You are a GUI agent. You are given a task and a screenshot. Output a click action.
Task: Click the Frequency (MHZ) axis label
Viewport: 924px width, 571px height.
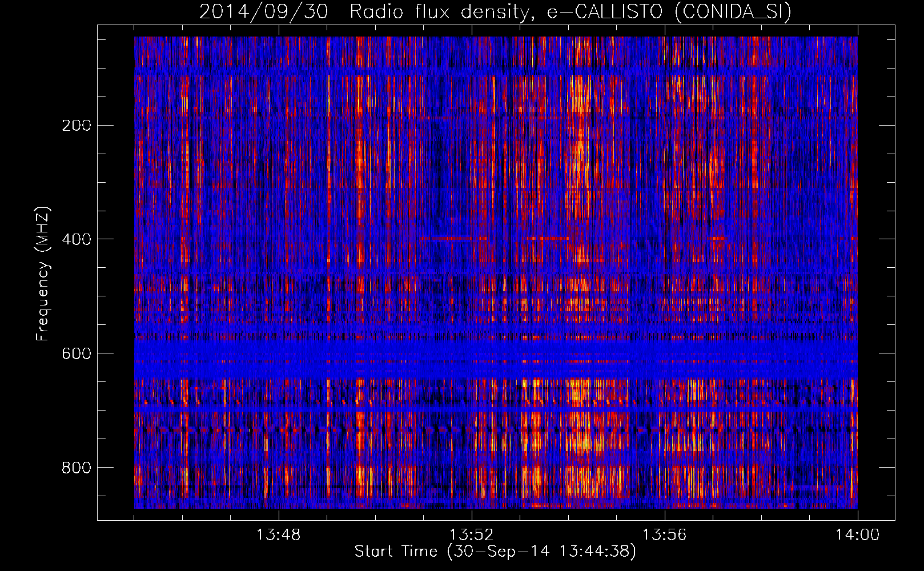42,274
